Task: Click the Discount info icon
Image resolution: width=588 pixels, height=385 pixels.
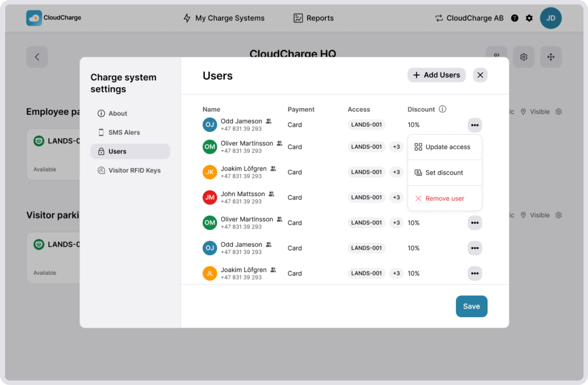Action: point(442,109)
